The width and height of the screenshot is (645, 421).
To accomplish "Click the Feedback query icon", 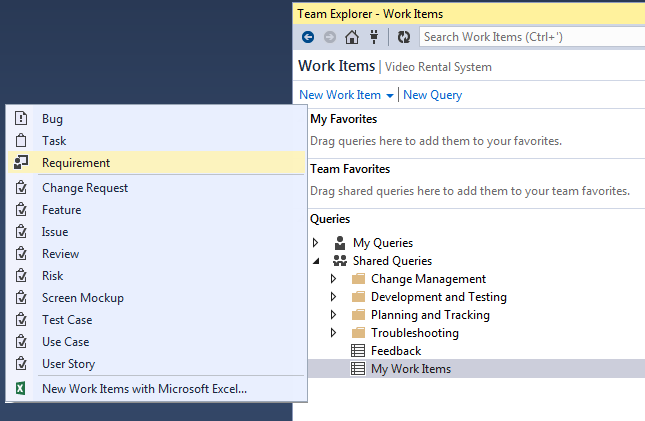I will (x=358, y=351).
